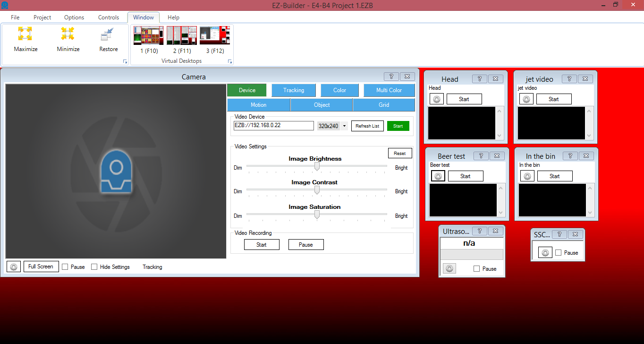Click the Image Saturation slider handle
The height and width of the screenshot is (344, 644).
point(317,215)
